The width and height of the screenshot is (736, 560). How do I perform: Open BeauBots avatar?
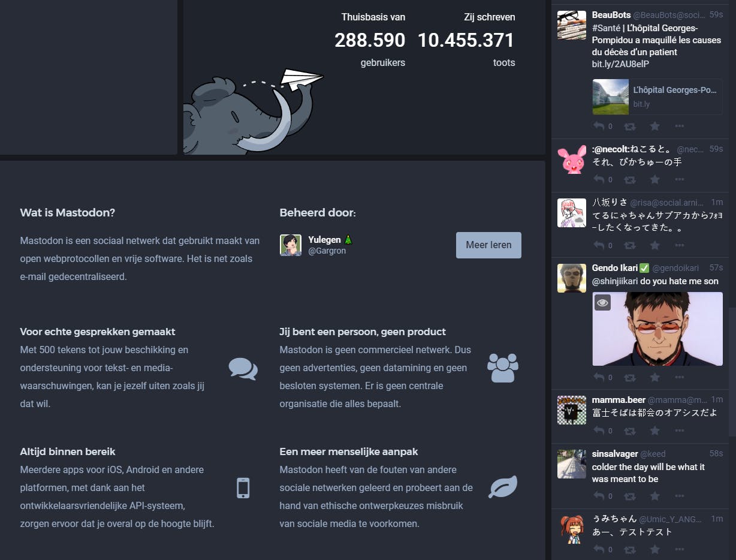(x=572, y=25)
